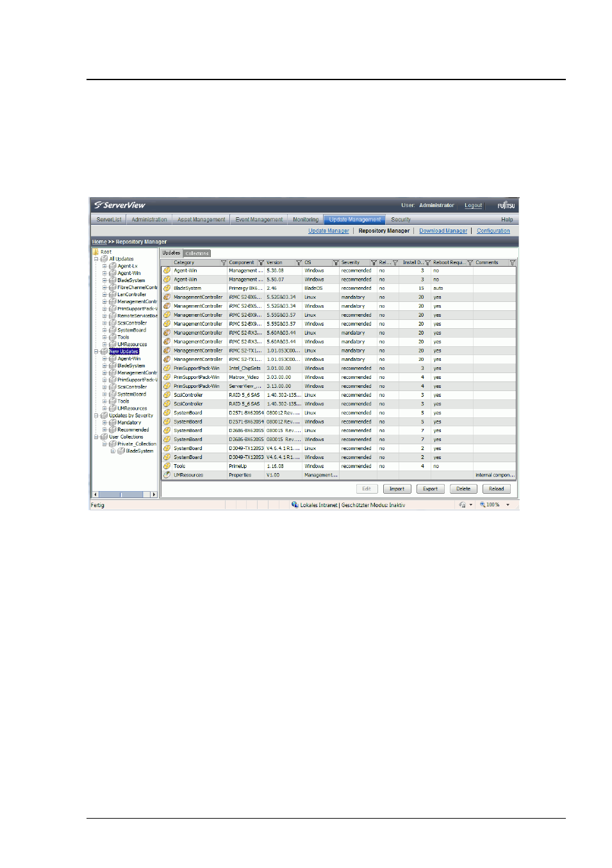
Task: Click the icon of the BladeSystem 2.46 row
Action: [x=167, y=288]
